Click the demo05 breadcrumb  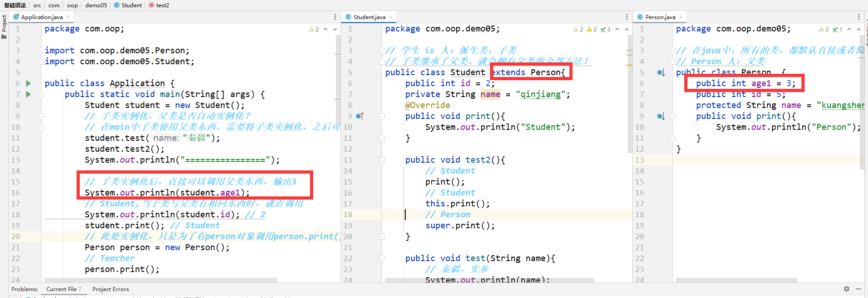[96, 5]
